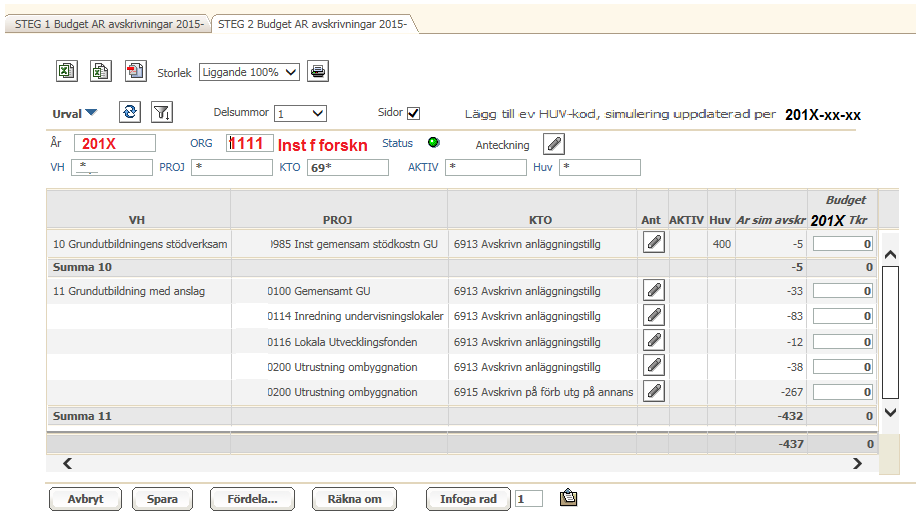Image resolution: width=922 pixels, height=517 pixels.
Task: Click the PDF export icon
Action: click(136, 71)
